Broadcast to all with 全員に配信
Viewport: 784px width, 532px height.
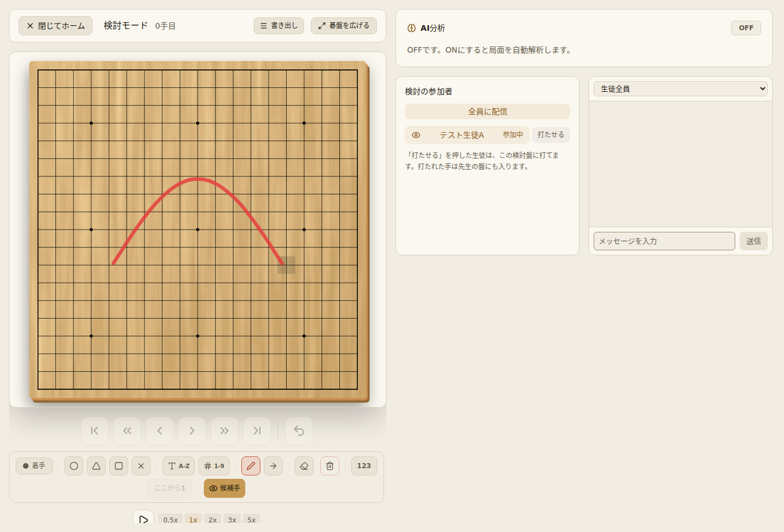(x=487, y=111)
